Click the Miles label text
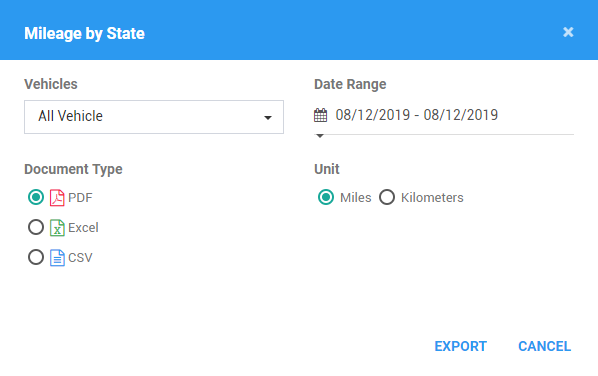598x376 pixels. click(x=355, y=198)
